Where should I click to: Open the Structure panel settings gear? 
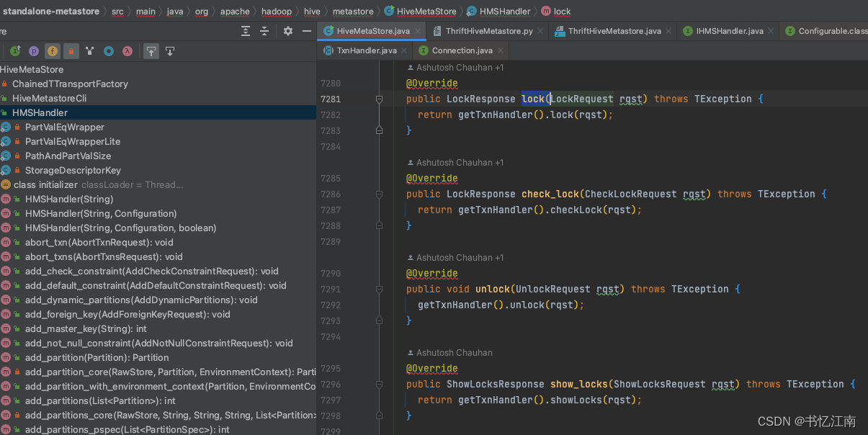pos(287,31)
